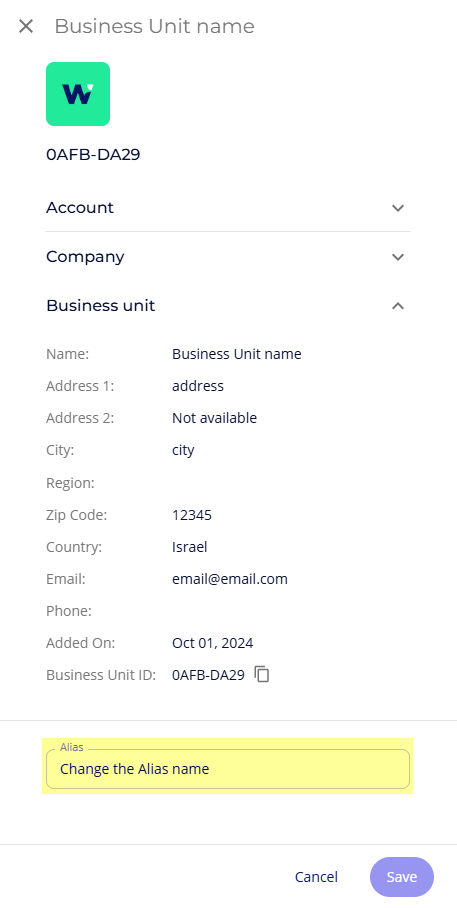Click the Israel country value

pos(189,547)
